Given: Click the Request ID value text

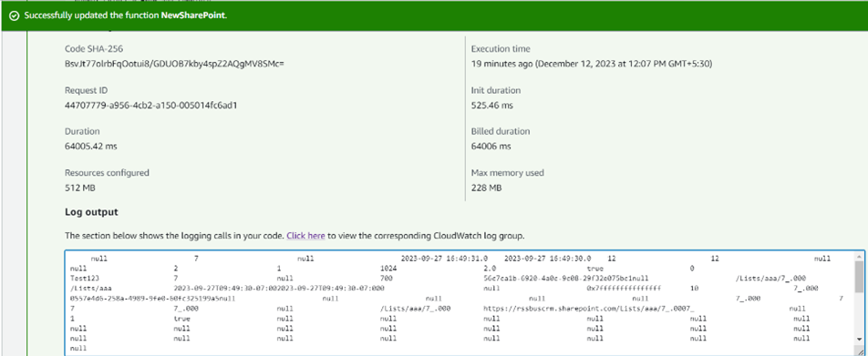Looking at the screenshot, I should 151,105.
